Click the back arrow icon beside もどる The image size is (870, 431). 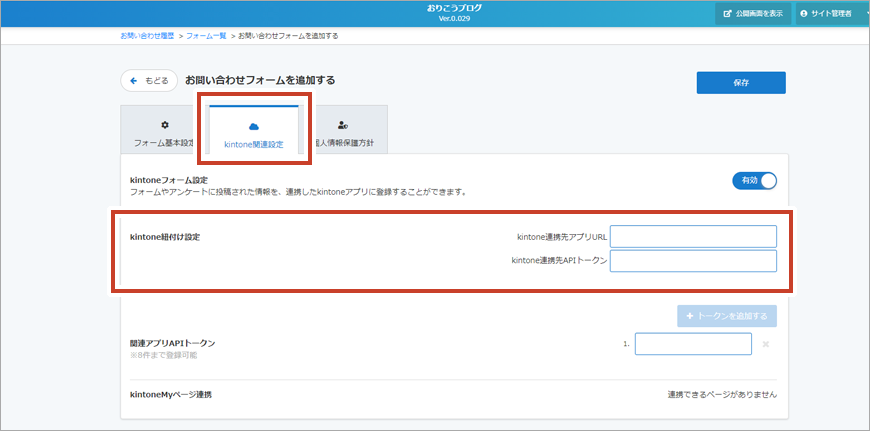(133, 80)
